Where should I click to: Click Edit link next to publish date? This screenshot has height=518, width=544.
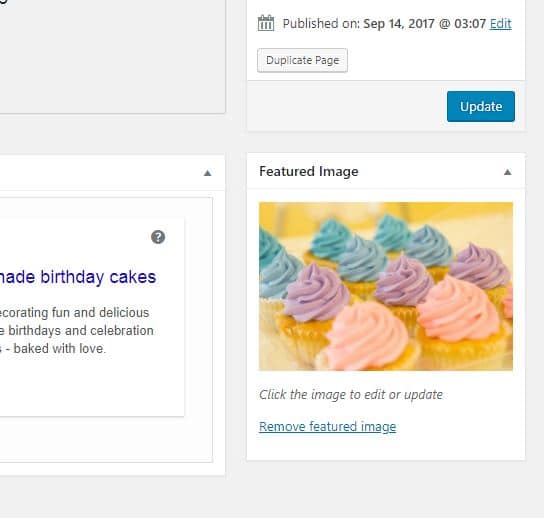(x=500, y=24)
